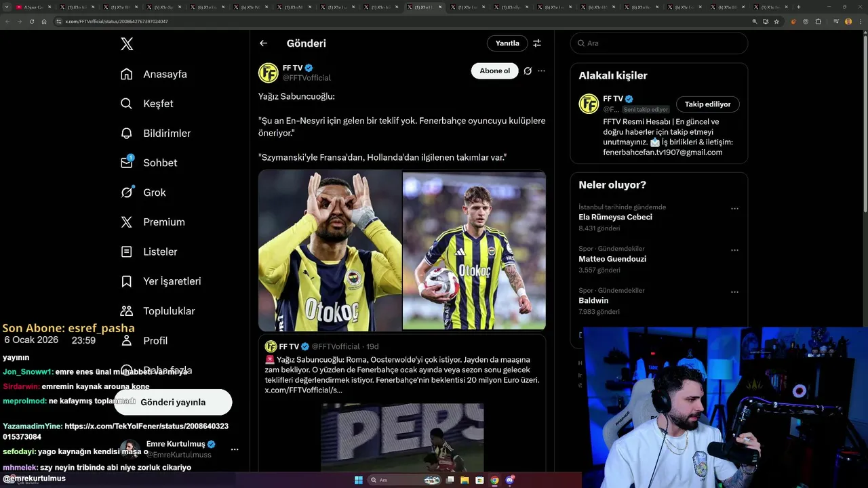Screen dimensions: 868x488
Task: Click the X logo in the sidebar
Action: pyautogui.click(x=127, y=44)
